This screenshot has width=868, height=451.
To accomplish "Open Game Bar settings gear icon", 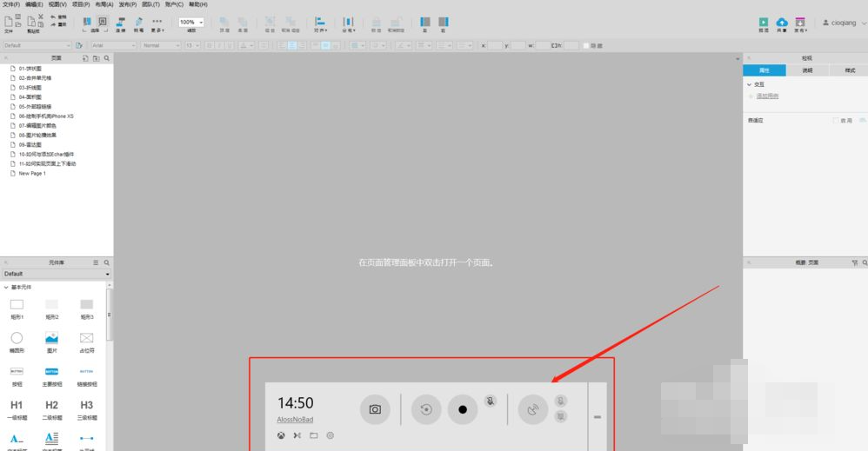I will tap(331, 435).
